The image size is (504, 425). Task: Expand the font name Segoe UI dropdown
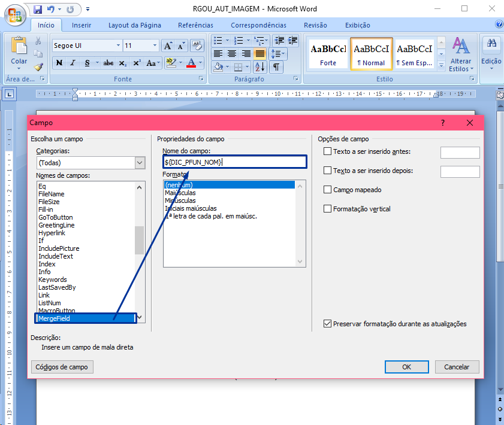pyautogui.click(x=116, y=45)
